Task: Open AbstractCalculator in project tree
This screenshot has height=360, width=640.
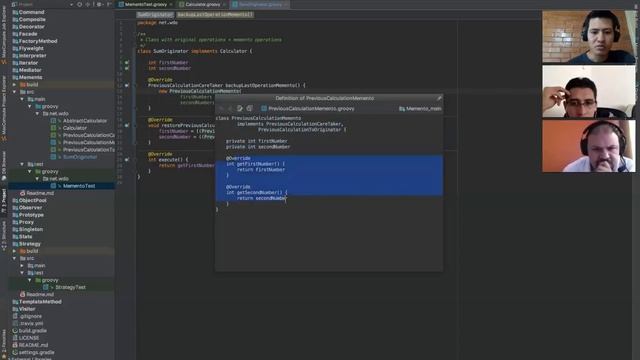Action: (x=85, y=121)
